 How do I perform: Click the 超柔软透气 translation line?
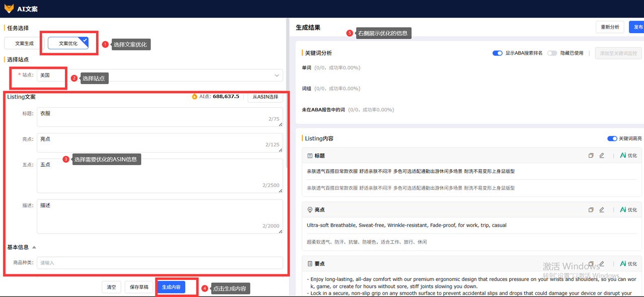point(367,242)
